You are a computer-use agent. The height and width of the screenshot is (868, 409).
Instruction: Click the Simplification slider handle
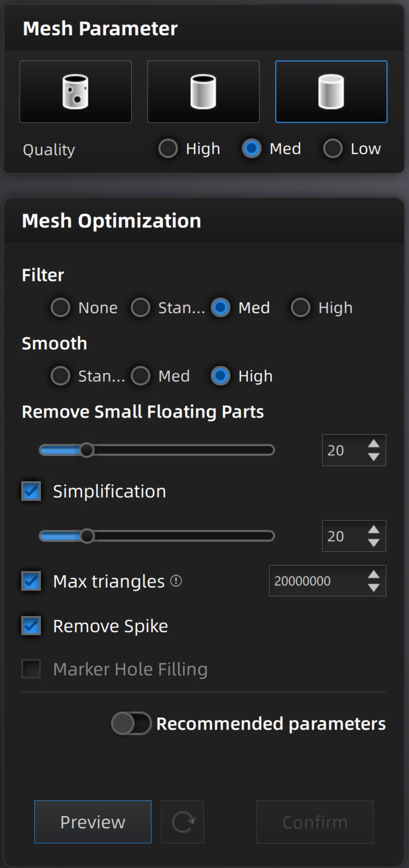tap(87, 536)
